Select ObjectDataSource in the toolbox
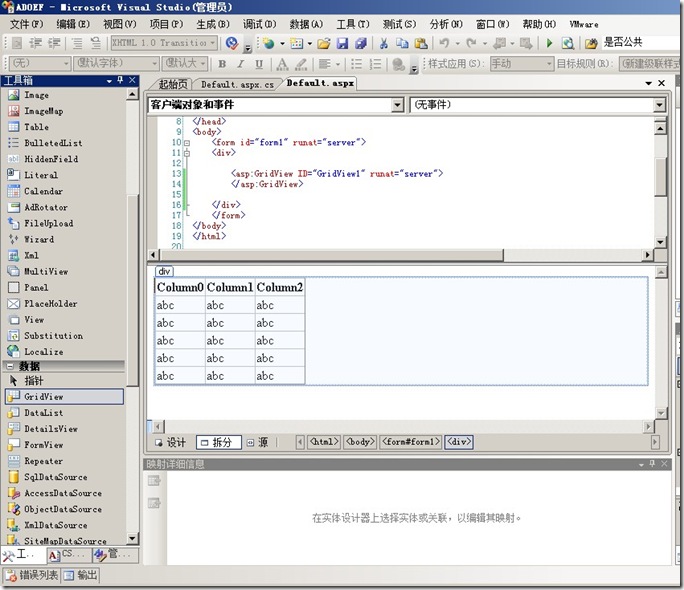Image resolution: width=684 pixels, height=590 pixels. tap(64, 509)
